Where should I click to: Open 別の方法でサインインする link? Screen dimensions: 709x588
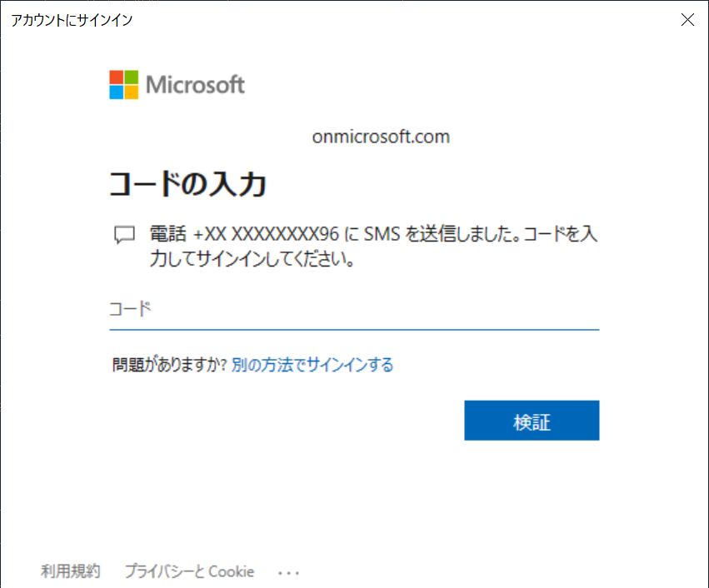pyautogui.click(x=312, y=365)
